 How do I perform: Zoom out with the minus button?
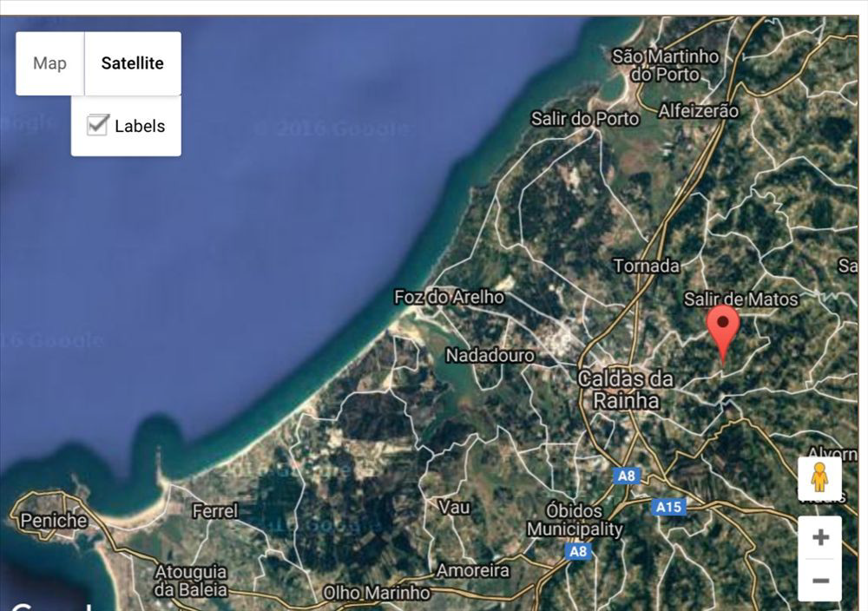click(x=820, y=581)
